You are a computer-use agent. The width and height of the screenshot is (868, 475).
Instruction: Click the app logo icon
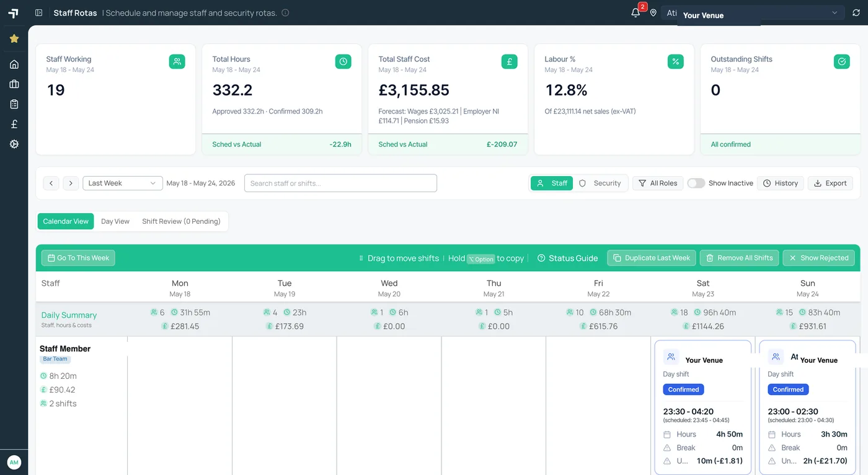click(14, 13)
